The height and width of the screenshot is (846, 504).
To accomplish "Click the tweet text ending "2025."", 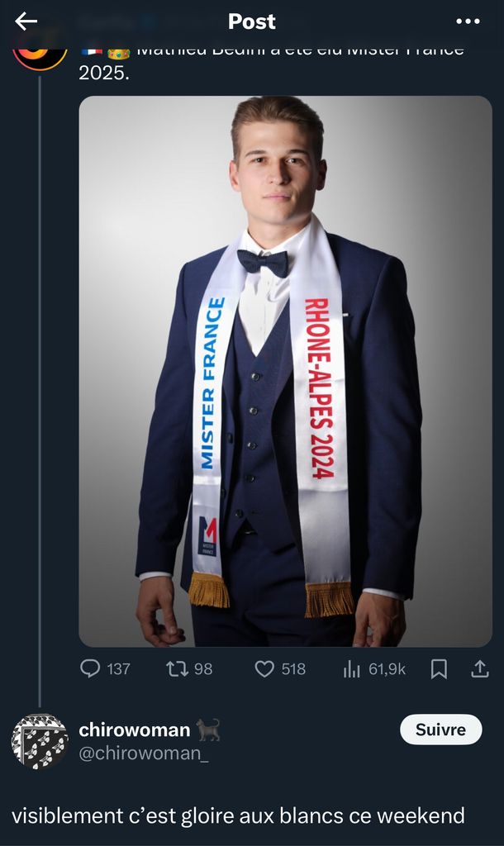I will [x=103, y=73].
